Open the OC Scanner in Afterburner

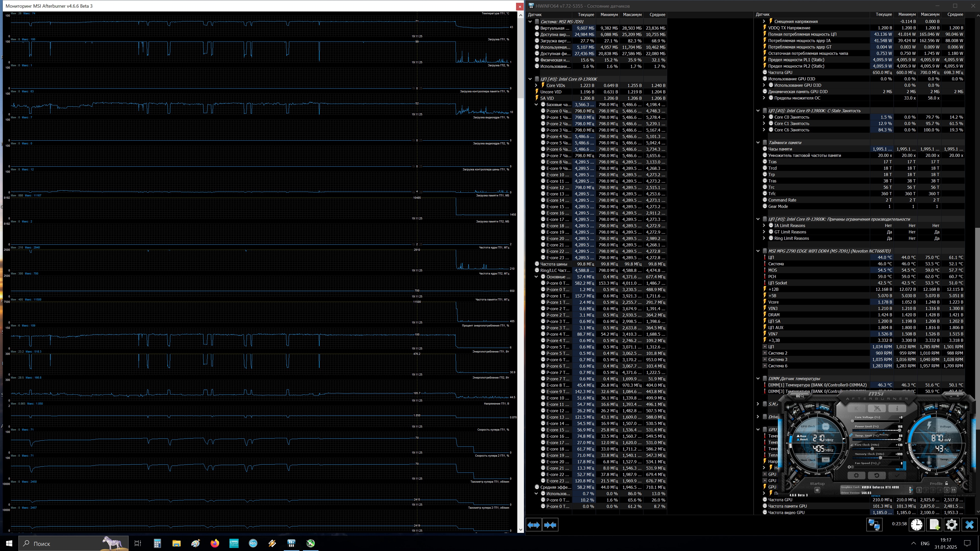[800, 396]
